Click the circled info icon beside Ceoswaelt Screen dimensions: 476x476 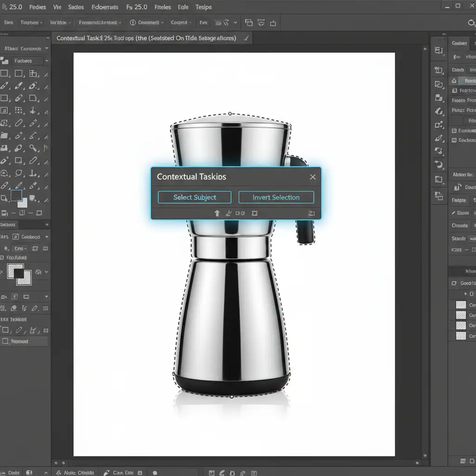[132, 22]
